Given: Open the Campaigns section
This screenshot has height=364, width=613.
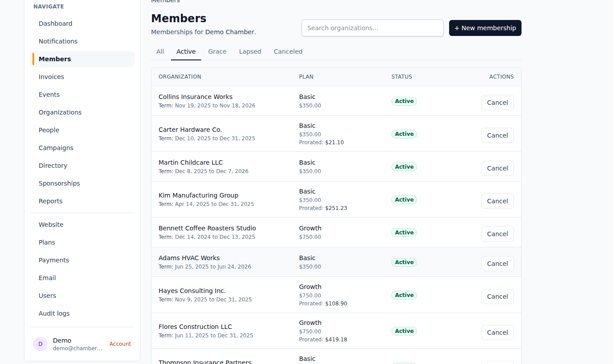Looking at the screenshot, I should (x=56, y=147).
